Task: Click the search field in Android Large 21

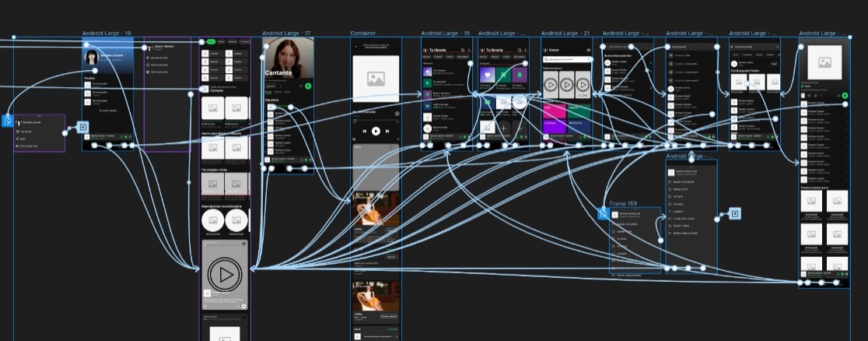Action: tap(565, 58)
